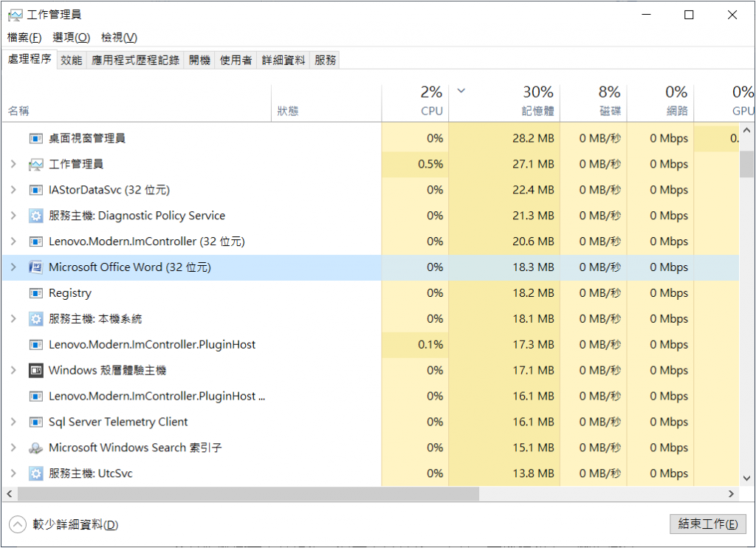756x548 pixels.
Task: Click the 桌面視窗管理員 process icon
Action: (x=35, y=138)
